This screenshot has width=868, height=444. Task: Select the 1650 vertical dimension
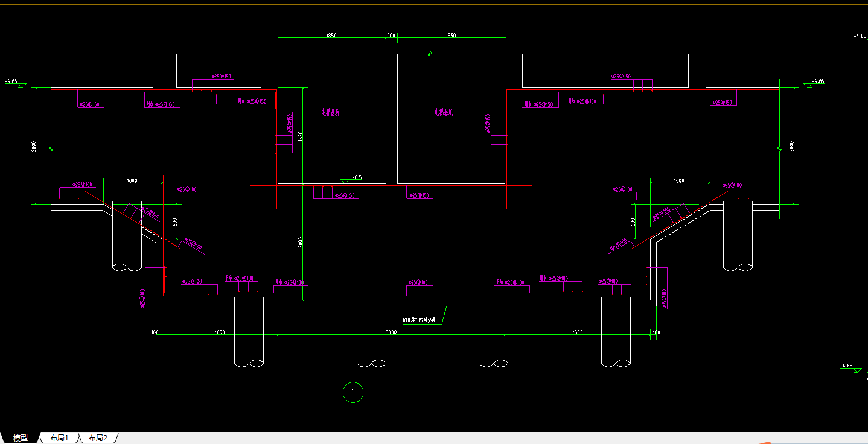[300, 136]
